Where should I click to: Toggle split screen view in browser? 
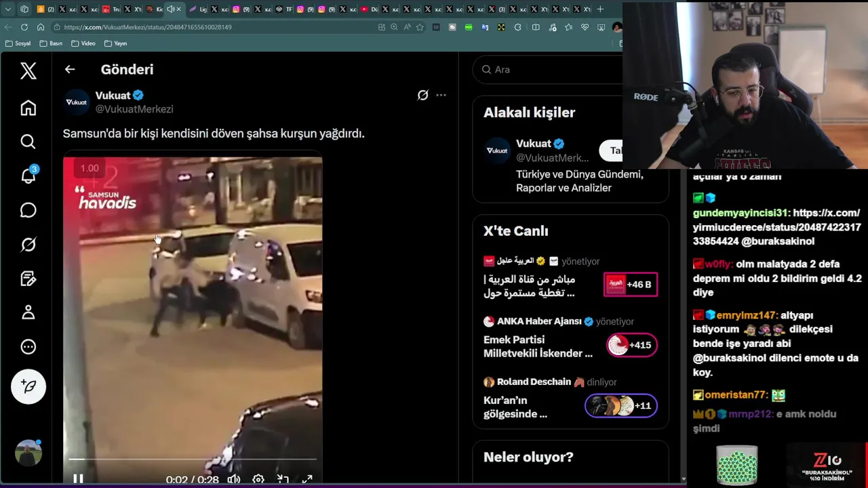(536, 27)
